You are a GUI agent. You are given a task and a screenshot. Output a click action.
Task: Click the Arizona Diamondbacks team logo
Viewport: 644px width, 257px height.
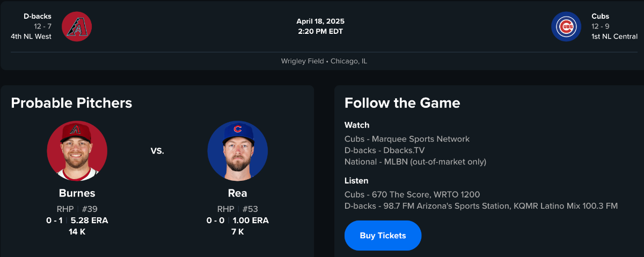[77, 26]
